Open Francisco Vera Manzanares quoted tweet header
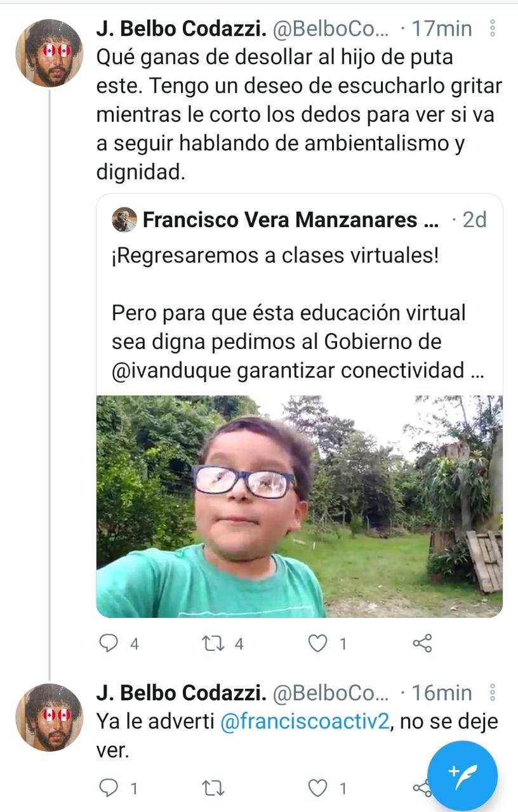Image resolution: width=518 pixels, height=812 pixels. click(x=291, y=220)
